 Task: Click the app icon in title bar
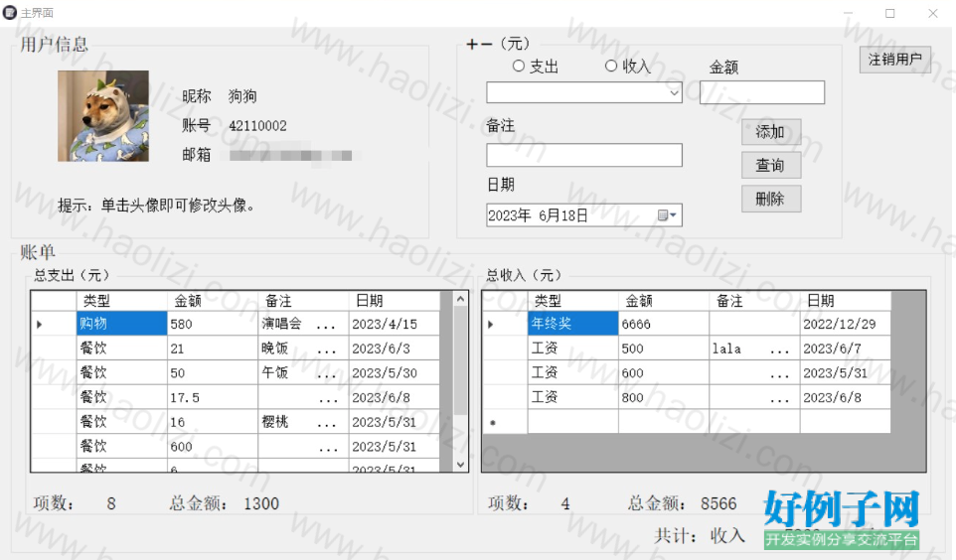coord(10,13)
